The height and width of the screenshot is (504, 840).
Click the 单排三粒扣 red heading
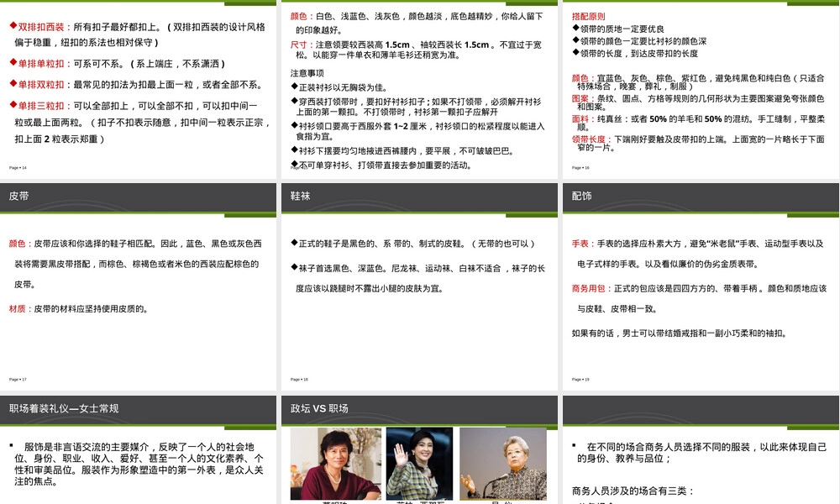(40, 106)
